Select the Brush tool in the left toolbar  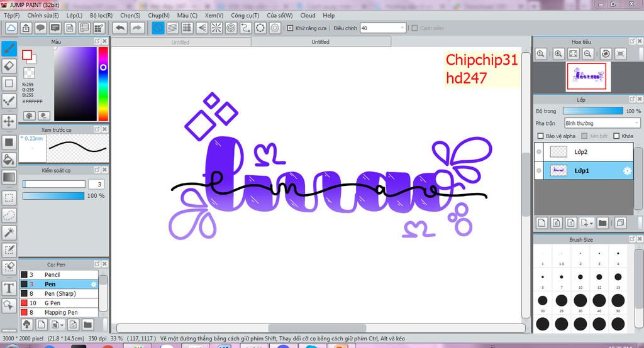click(x=9, y=49)
